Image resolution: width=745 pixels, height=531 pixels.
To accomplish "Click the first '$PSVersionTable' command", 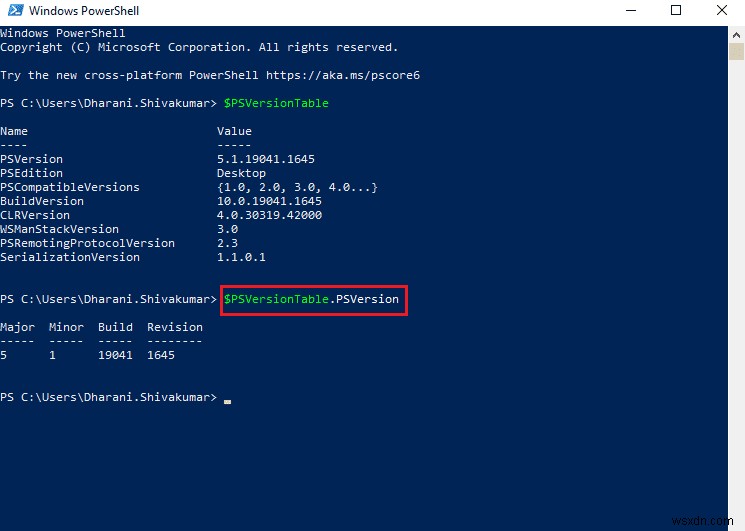I will coord(276,103).
